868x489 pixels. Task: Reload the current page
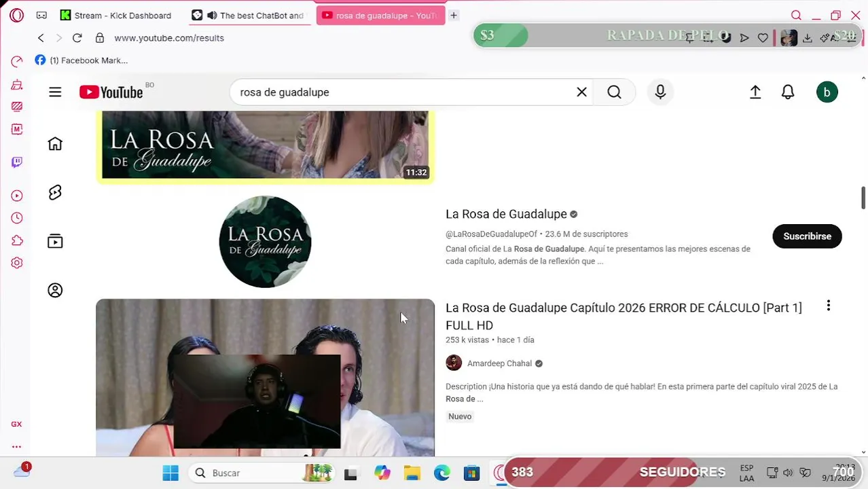pyautogui.click(x=77, y=38)
